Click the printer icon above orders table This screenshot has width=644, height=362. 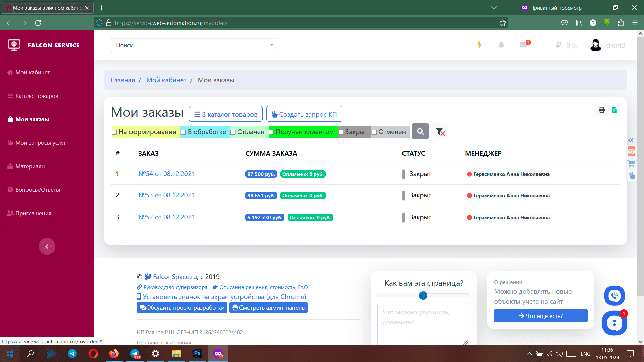pos(602,110)
